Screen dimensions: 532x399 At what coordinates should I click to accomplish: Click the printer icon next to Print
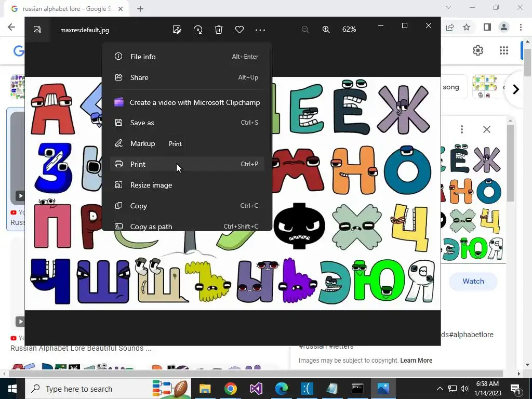[118, 164]
